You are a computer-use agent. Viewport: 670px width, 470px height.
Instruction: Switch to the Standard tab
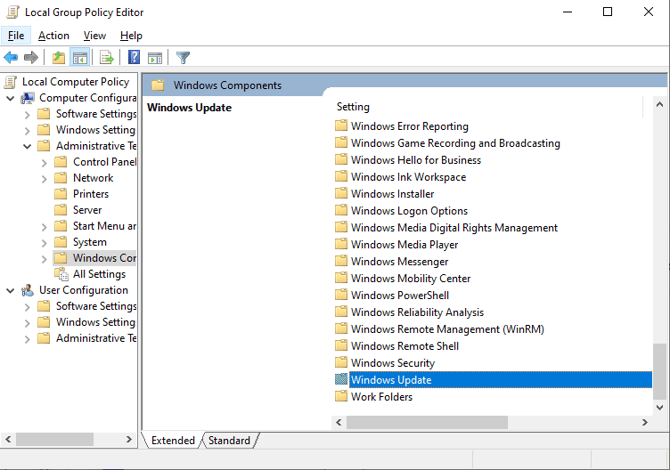click(x=229, y=440)
